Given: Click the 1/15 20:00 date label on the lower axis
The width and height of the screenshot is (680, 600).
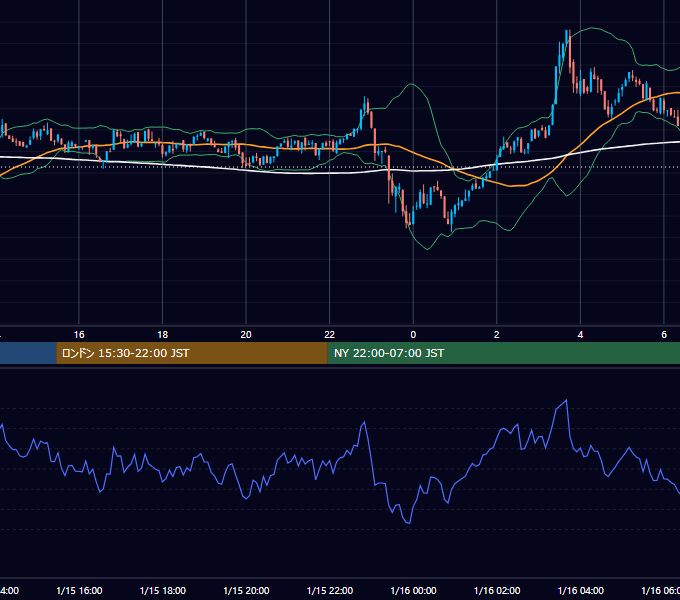Looking at the screenshot, I should (x=246, y=590).
